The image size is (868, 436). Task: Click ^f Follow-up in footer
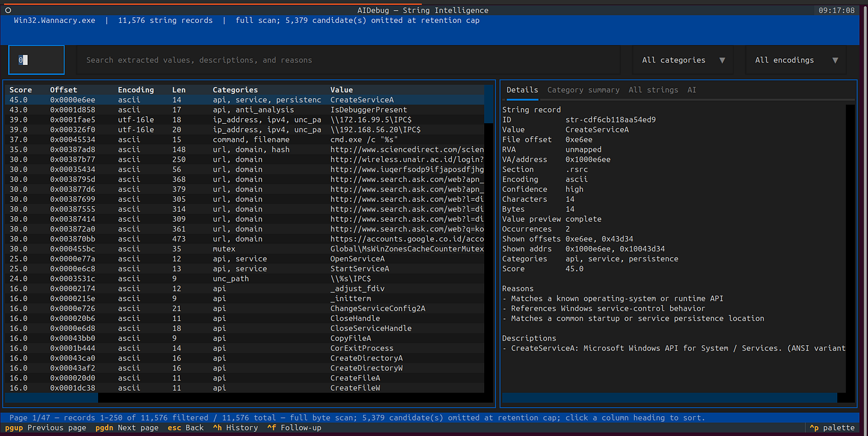point(294,427)
